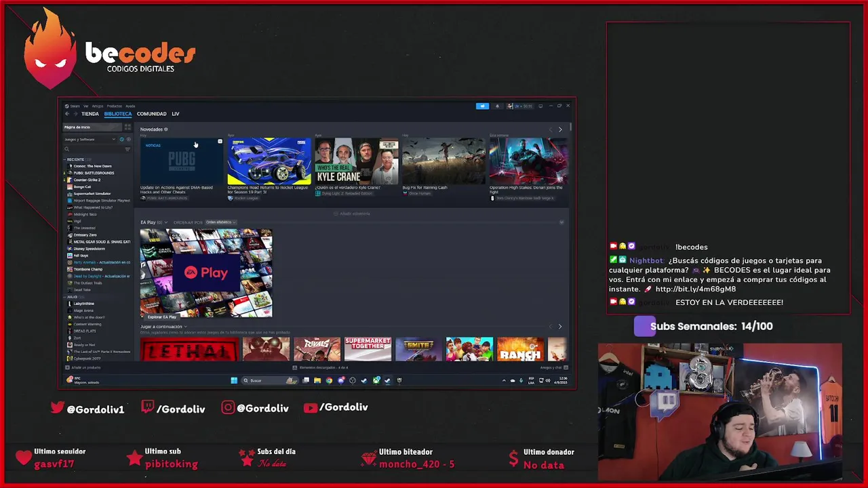Screen dimensions: 868x488
Task: Select Labyrinthine in game list
Action: (x=84, y=304)
